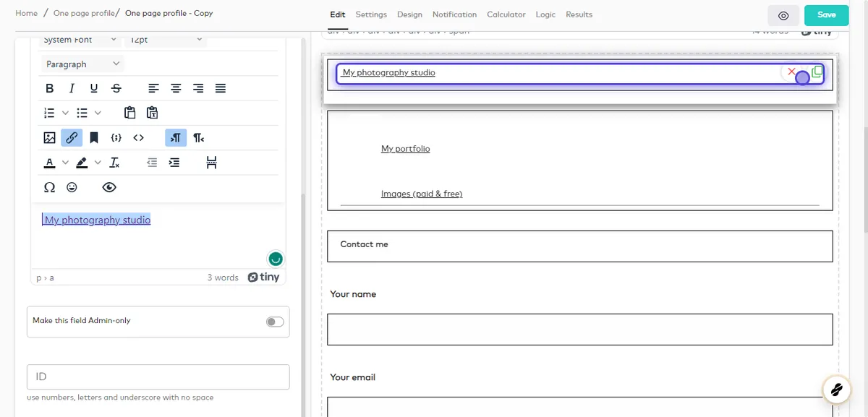Select the Contact me field block
The height and width of the screenshot is (417, 868).
pos(579,246)
